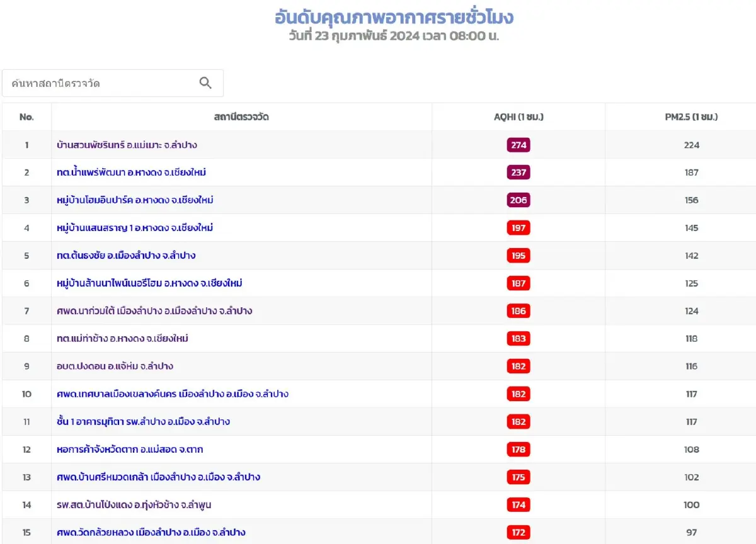Click the red AQHI badge 186
Image resolution: width=756 pixels, height=544 pixels.
[518, 311]
